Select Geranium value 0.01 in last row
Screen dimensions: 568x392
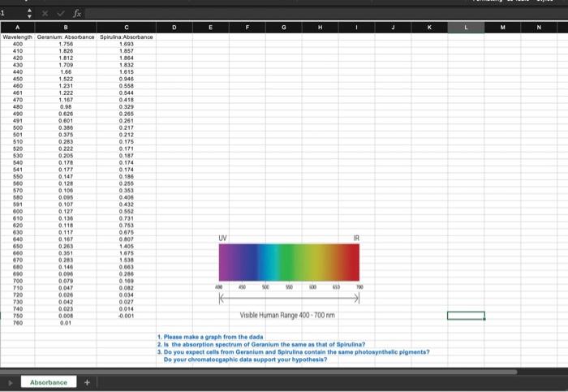click(x=66, y=323)
